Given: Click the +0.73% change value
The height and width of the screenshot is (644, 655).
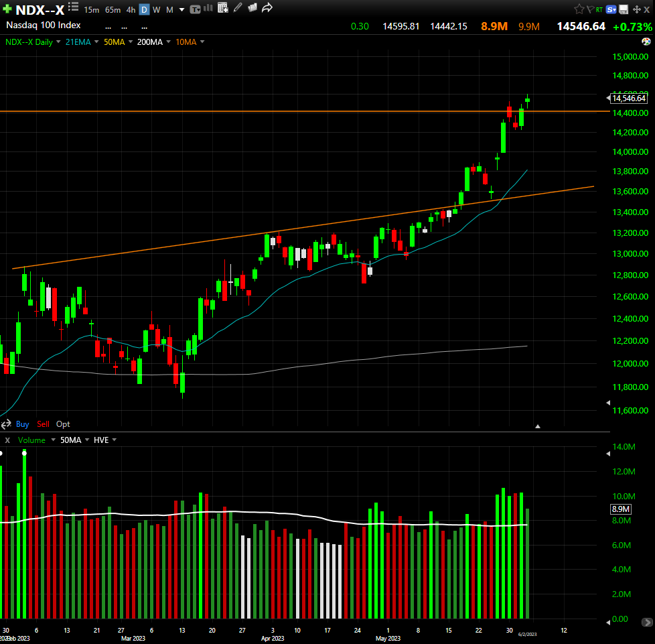Looking at the screenshot, I should pyautogui.click(x=632, y=27).
